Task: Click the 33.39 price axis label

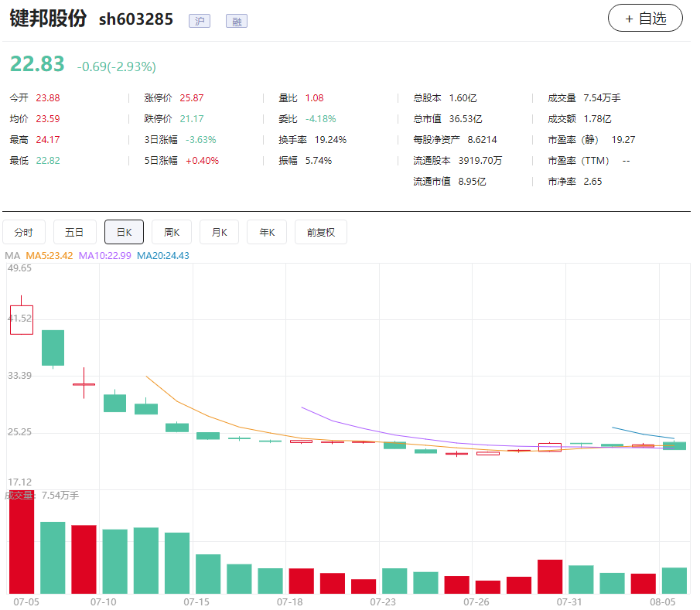Action: point(19,376)
